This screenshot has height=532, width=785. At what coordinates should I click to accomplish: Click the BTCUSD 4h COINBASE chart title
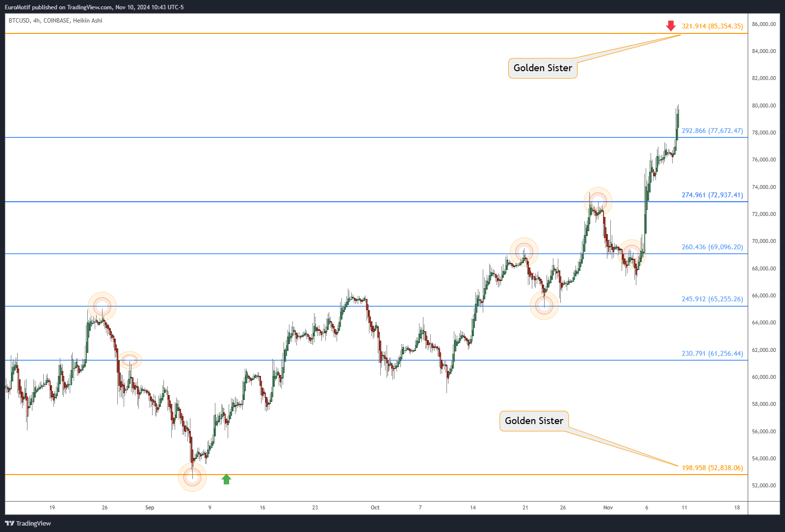(55, 21)
